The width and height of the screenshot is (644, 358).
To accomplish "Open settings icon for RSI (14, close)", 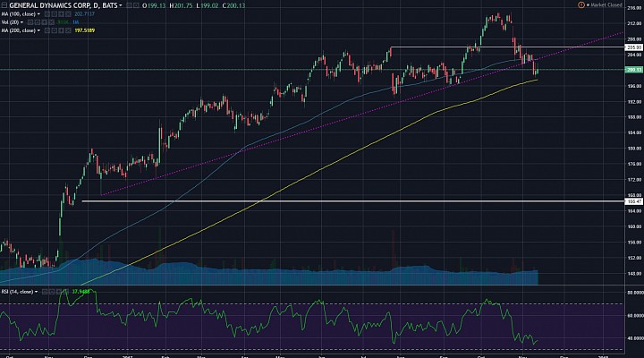I will pos(52,292).
